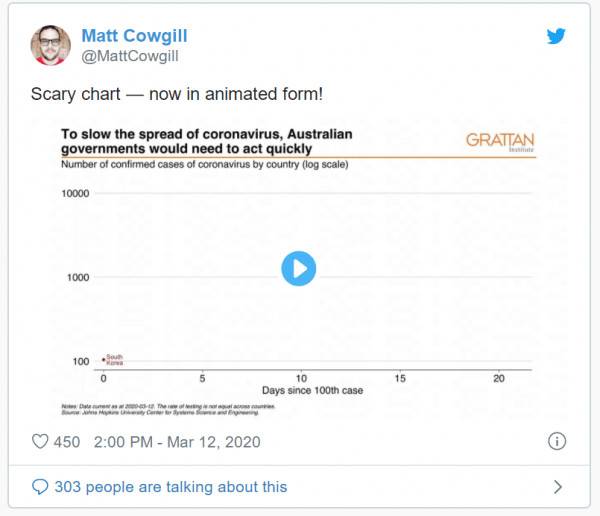Click the chart title about Australian governments

(207, 141)
